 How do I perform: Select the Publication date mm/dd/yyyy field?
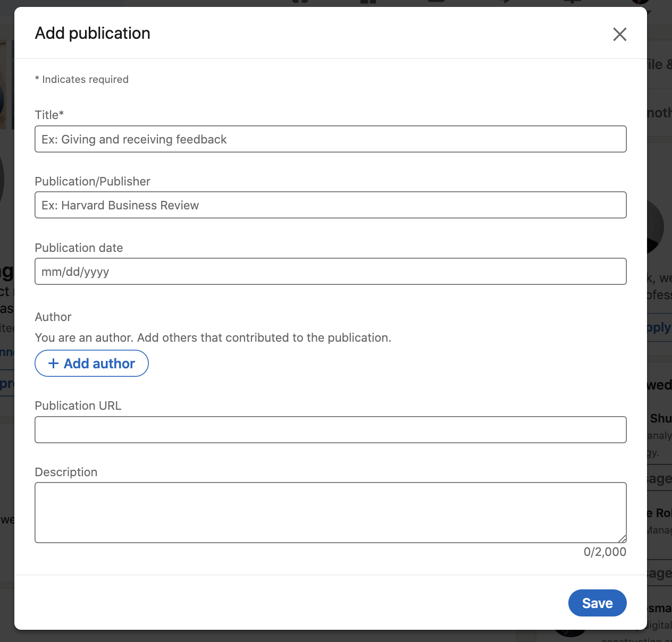[330, 272]
